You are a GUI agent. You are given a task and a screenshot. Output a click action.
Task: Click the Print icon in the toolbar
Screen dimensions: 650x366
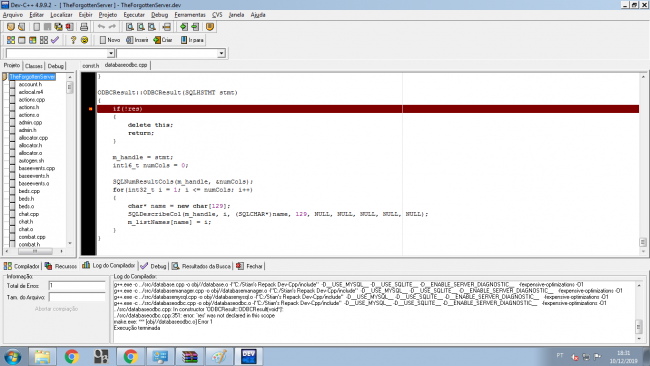84,27
